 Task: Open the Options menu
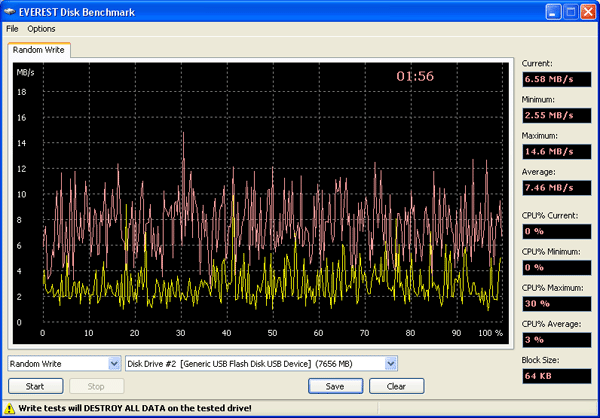pos(41,29)
